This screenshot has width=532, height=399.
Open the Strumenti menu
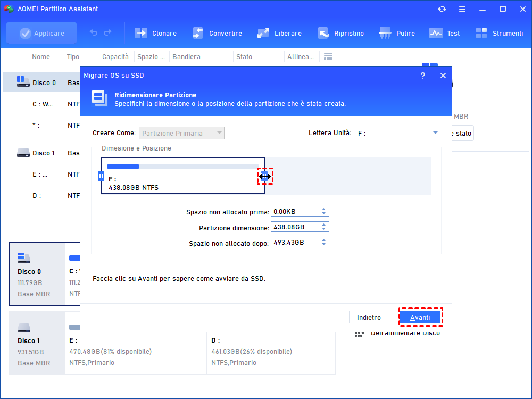pos(499,33)
